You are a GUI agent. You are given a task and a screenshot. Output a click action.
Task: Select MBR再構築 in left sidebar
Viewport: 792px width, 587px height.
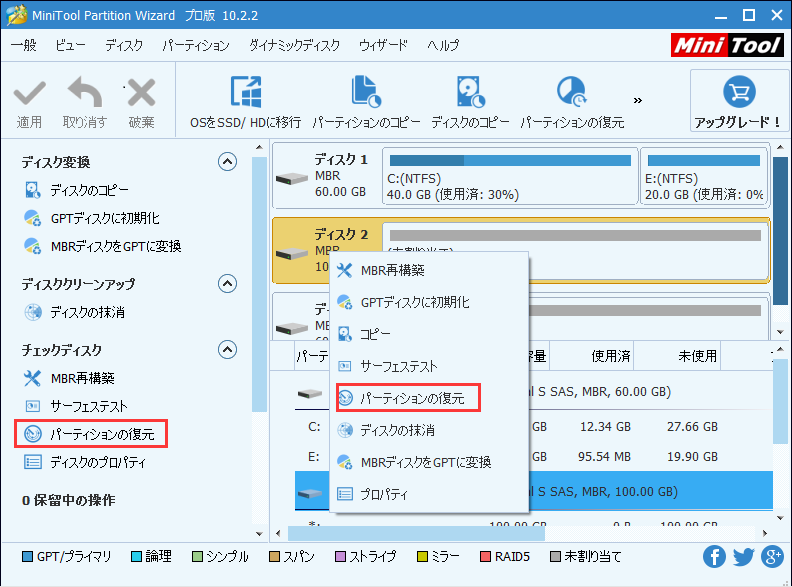point(69,378)
